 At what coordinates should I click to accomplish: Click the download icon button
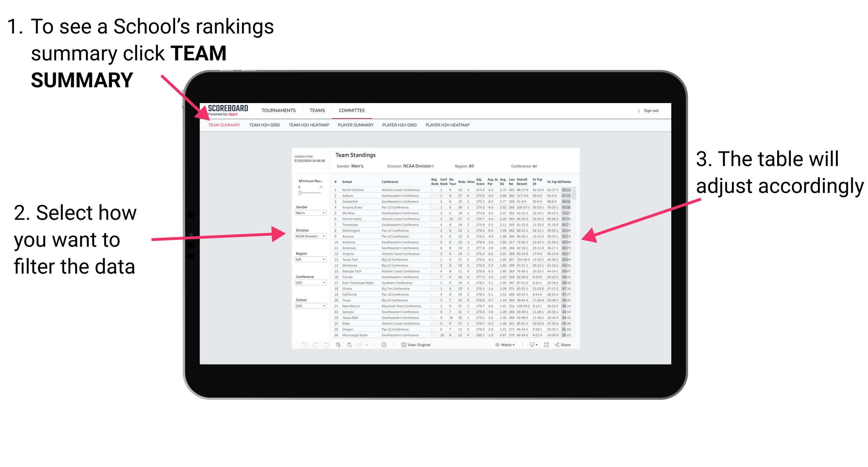pyautogui.click(x=530, y=345)
